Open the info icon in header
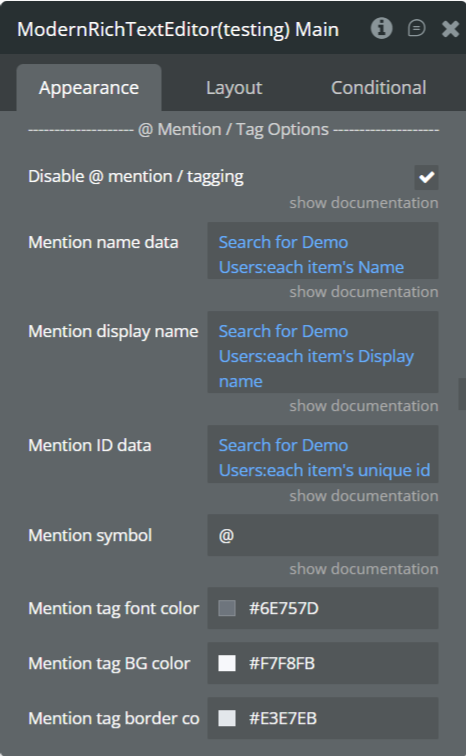466x756 pixels. click(x=381, y=28)
